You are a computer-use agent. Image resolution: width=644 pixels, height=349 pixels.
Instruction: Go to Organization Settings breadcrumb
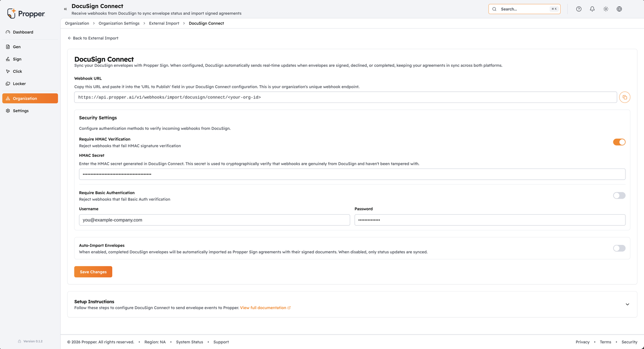(x=119, y=23)
